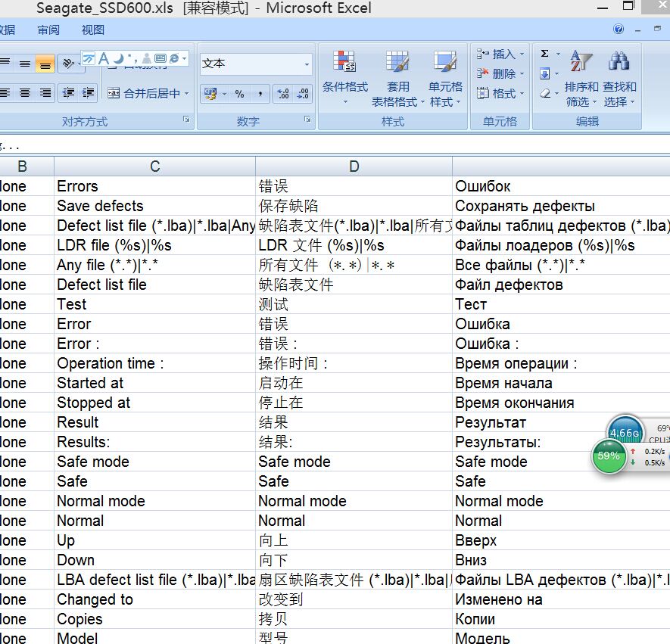Select cell containing '保存缺陷'
Screen dimensions: 670x644
(354, 206)
